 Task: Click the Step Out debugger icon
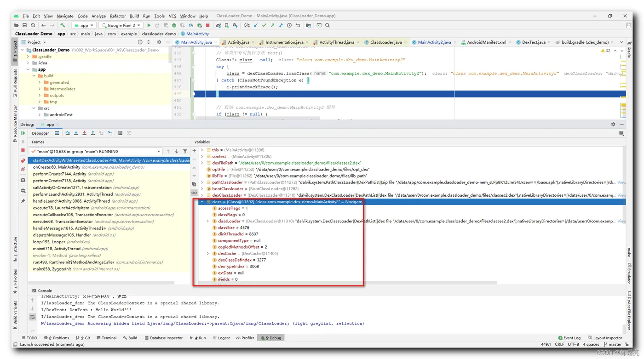point(92,133)
